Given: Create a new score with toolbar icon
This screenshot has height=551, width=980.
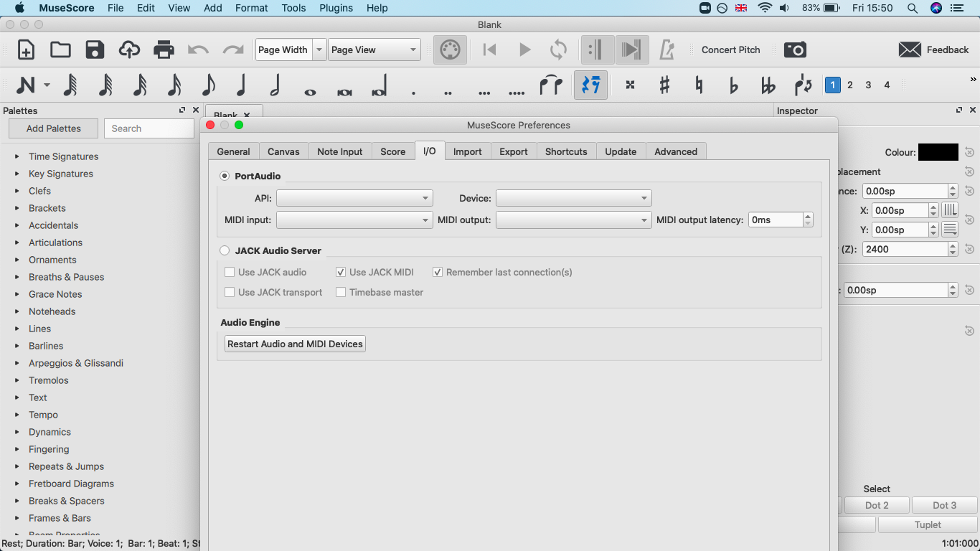Looking at the screenshot, I should tap(26, 50).
